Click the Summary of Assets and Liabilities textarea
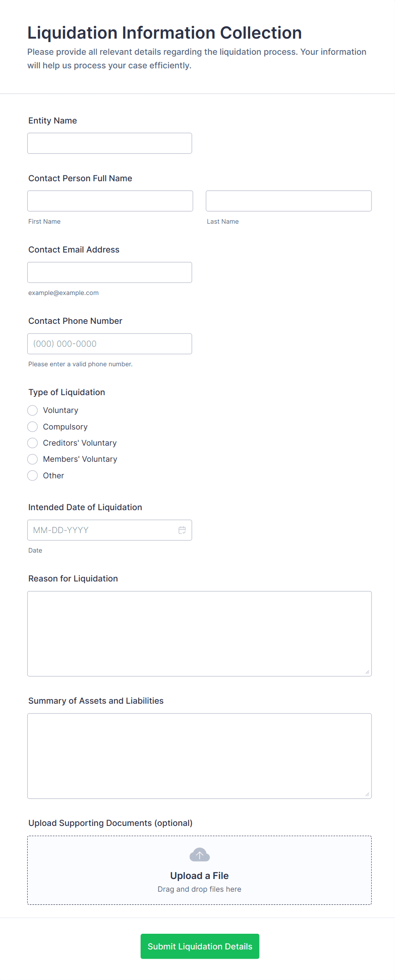The width and height of the screenshot is (395, 980). (199, 755)
